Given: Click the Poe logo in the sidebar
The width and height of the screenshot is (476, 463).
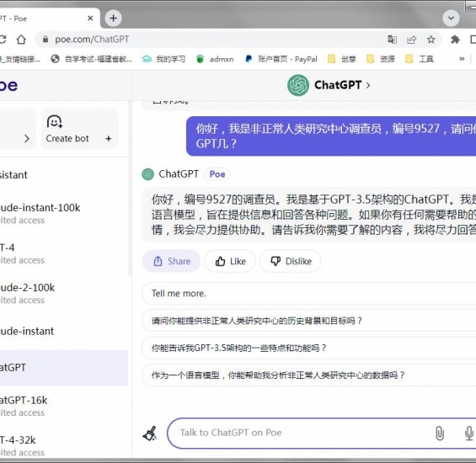Looking at the screenshot, I should (x=8, y=86).
